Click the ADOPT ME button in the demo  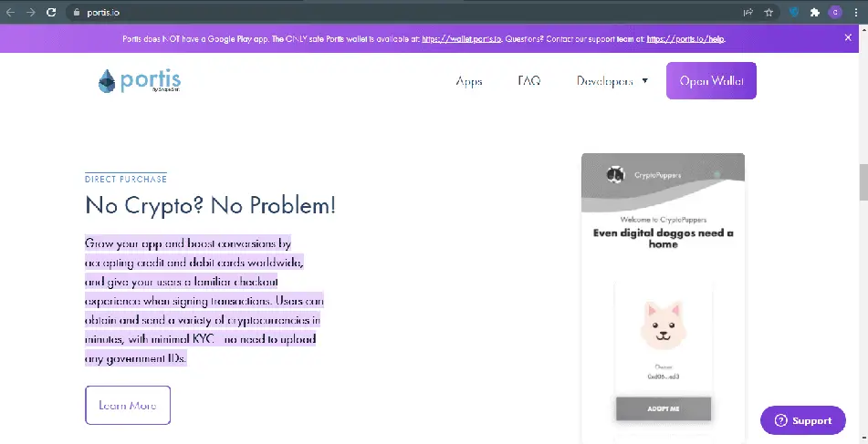click(663, 409)
